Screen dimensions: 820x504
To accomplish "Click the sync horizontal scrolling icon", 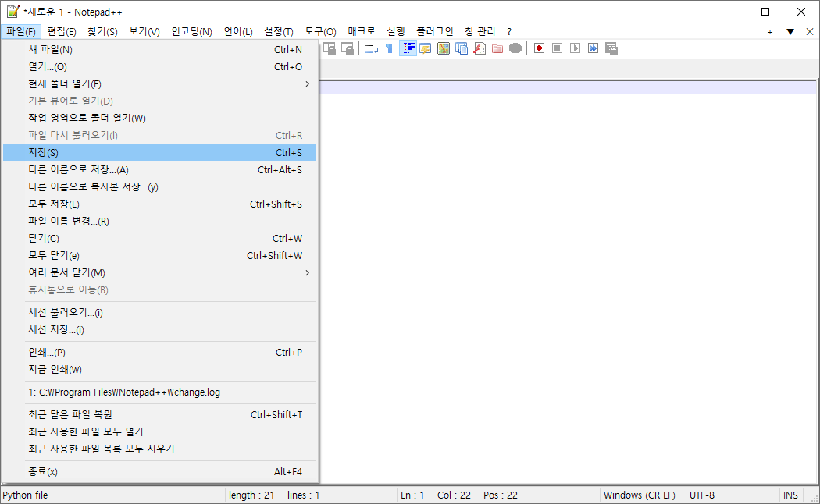I will pos(348,48).
